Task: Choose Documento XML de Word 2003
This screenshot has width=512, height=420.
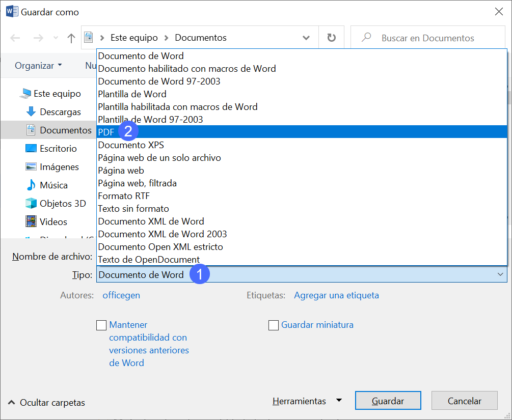Action: 302,234
